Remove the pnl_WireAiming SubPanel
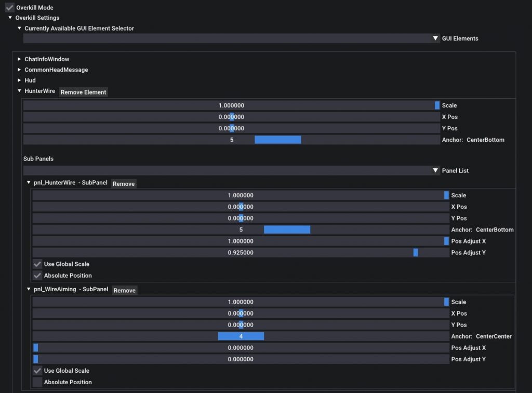 point(125,290)
